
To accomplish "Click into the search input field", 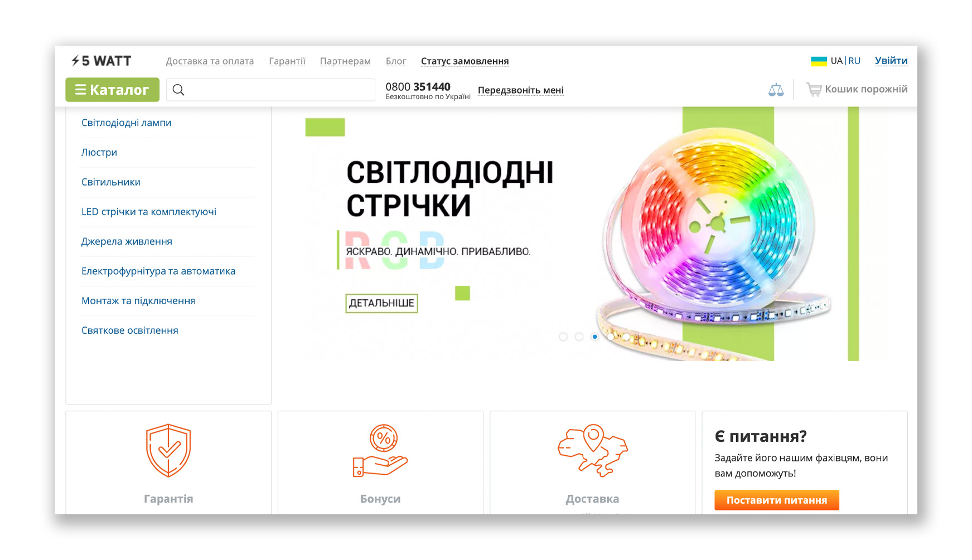I will (x=279, y=90).
